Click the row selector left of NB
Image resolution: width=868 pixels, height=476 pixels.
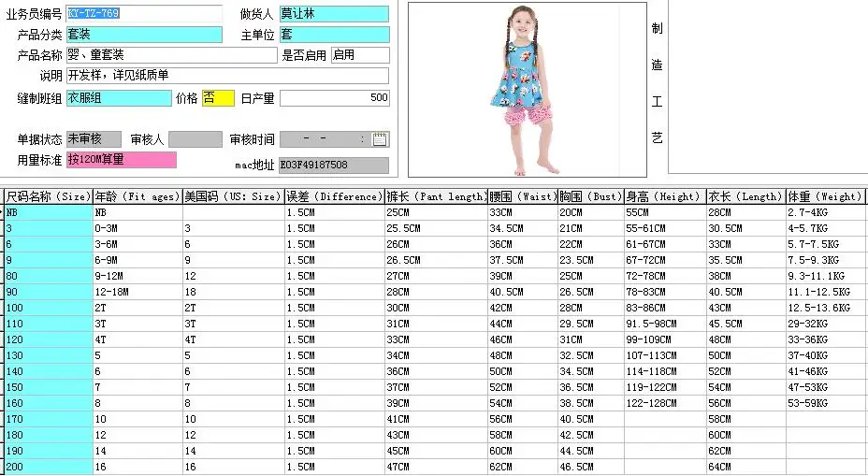click(2, 212)
